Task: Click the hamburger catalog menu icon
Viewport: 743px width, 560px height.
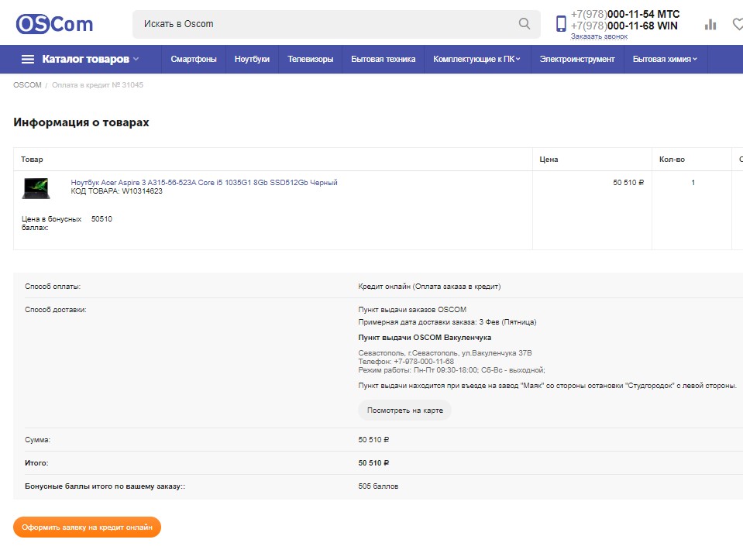Action: click(x=28, y=59)
